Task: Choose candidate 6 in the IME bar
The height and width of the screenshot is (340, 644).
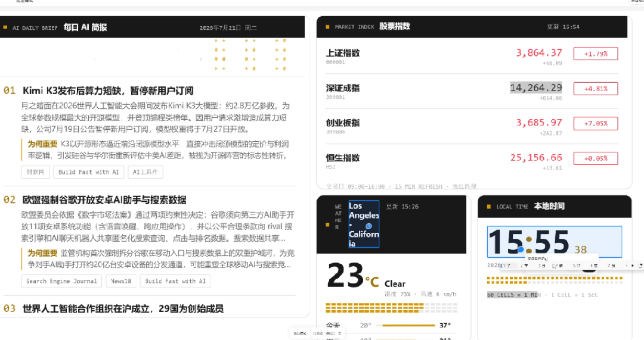Action: click(594, 266)
